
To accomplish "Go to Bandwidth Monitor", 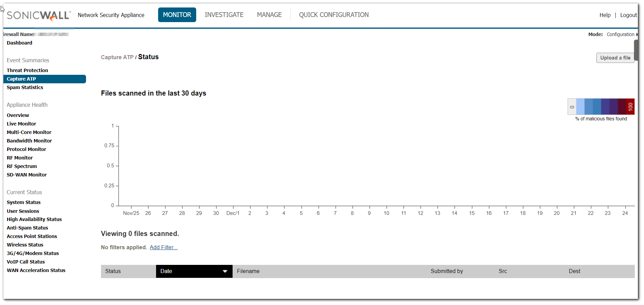I will click(x=29, y=141).
